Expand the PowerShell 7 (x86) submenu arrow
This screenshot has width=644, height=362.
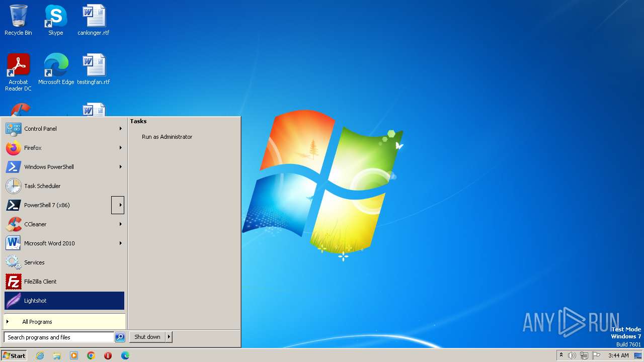click(118, 205)
